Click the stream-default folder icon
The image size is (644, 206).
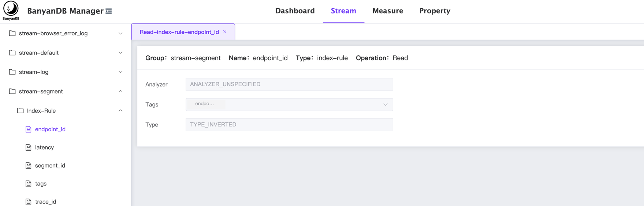coord(12,53)
